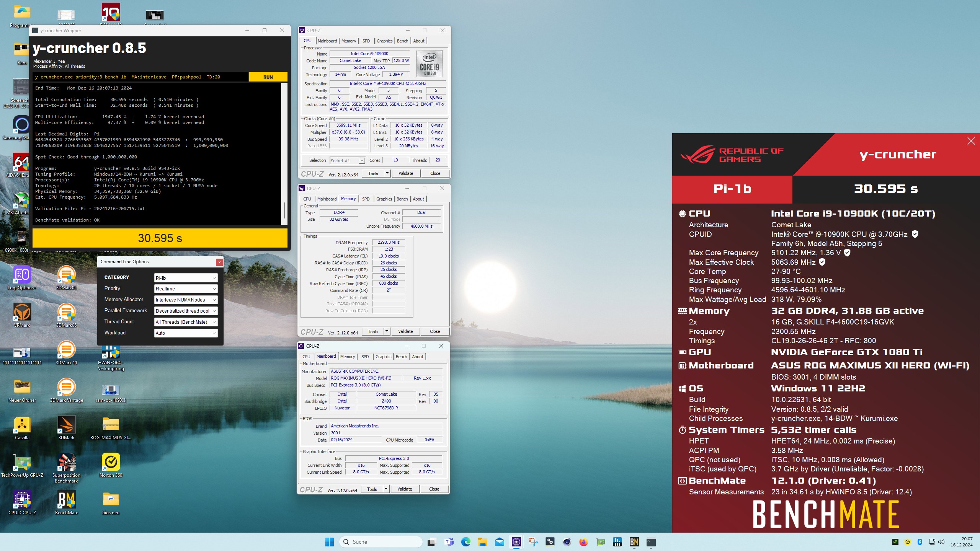The height and width of the screenshot is (551, 980).
Task: Launch BenchMate from the desktop
Action: click(x=66, y=503)
